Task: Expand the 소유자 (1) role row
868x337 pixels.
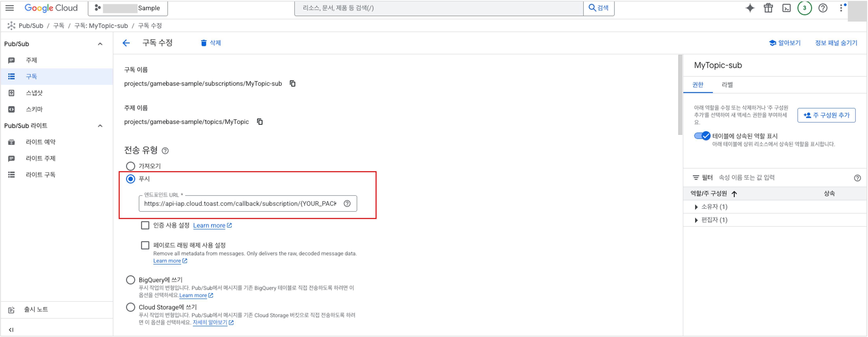Action: coord(696,207)
